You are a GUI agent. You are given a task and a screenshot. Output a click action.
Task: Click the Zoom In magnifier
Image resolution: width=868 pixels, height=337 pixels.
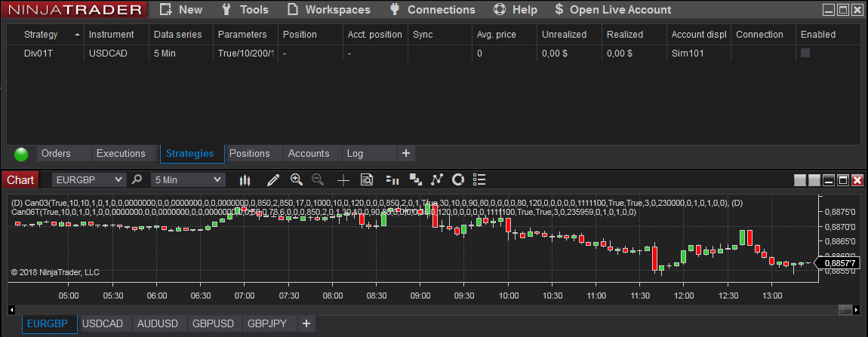(x=296, y=179)
